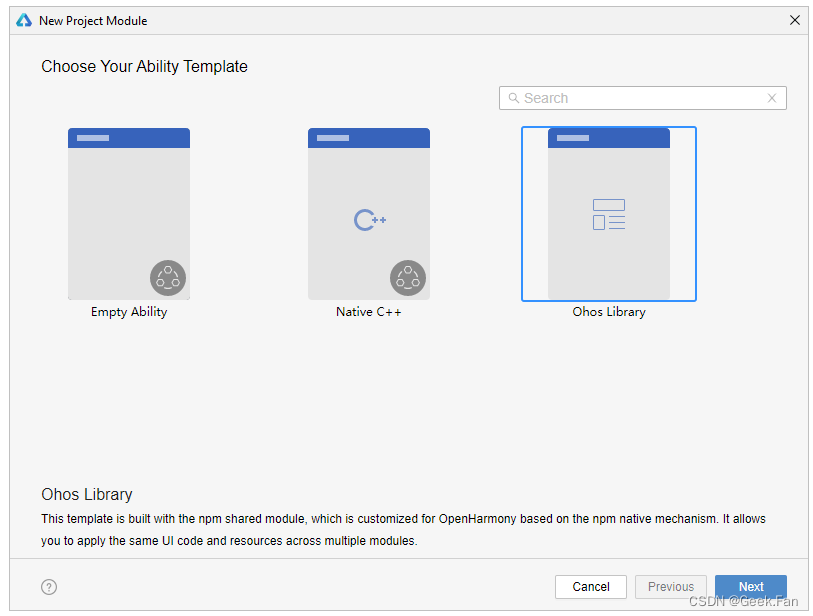Click the Empty Ability label text

(128, 311)
